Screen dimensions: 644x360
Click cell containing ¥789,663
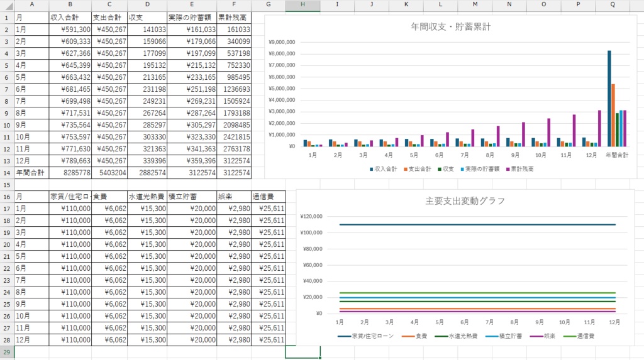tap(70, 160)
